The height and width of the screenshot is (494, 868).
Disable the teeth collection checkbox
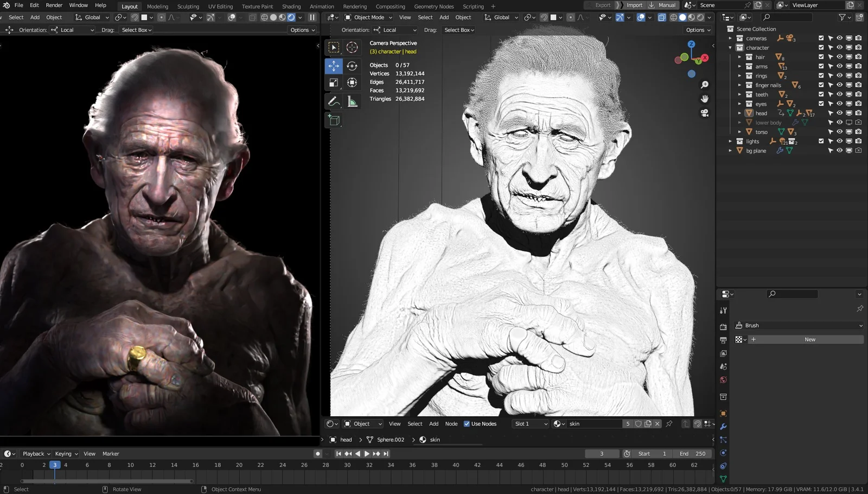click(x=821, y=94)
